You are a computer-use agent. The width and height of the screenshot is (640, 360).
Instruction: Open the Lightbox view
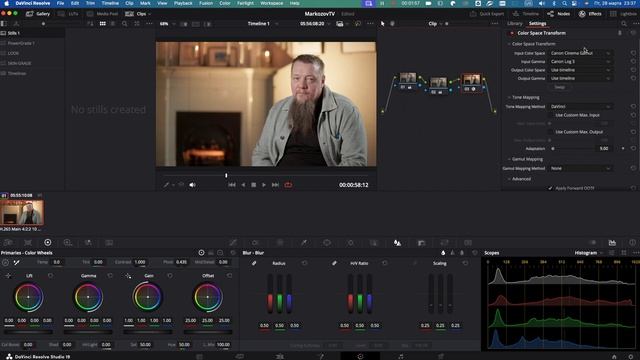tap(624, 14)
